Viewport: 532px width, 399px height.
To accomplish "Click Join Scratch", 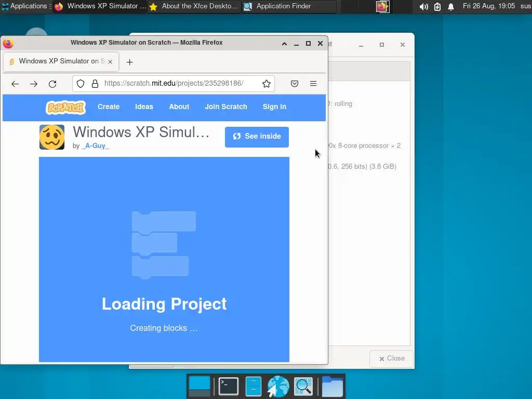I will [226, 107].
